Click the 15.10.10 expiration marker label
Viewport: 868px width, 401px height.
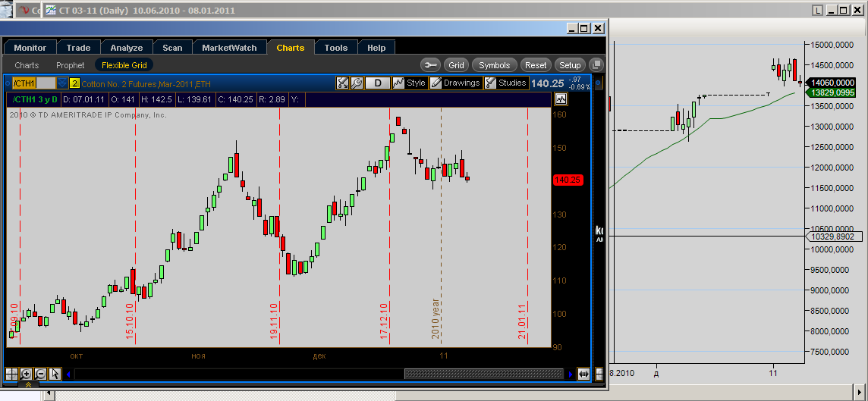(x=130, y=321)
